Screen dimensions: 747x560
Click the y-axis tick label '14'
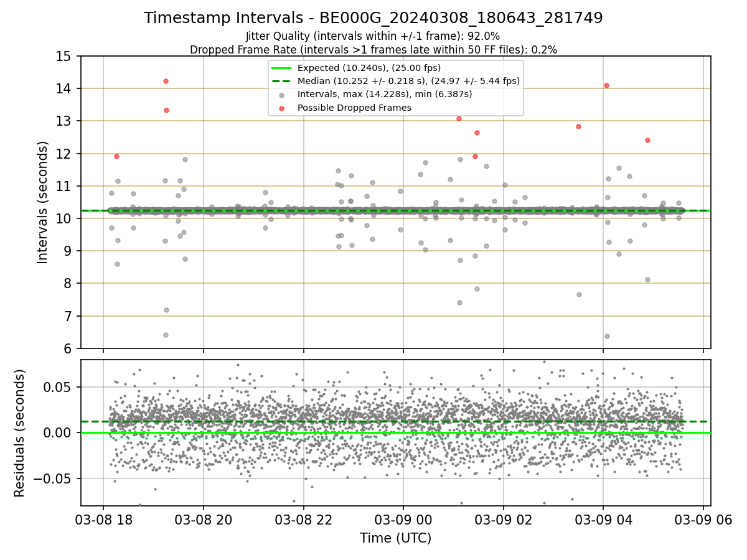pos(63,88)
